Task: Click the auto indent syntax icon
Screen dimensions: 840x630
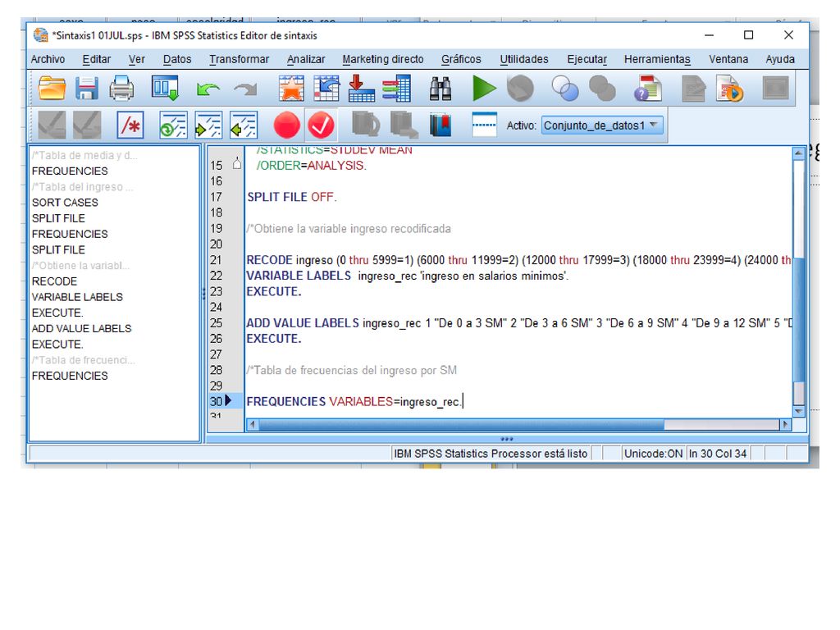Action: (173, 126)
